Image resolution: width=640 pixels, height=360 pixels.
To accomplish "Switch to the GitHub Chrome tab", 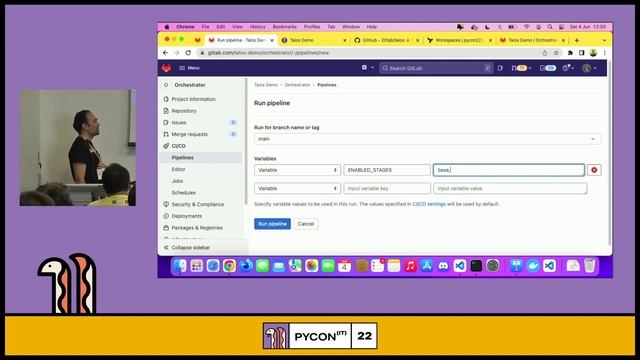I will point(386,40).
